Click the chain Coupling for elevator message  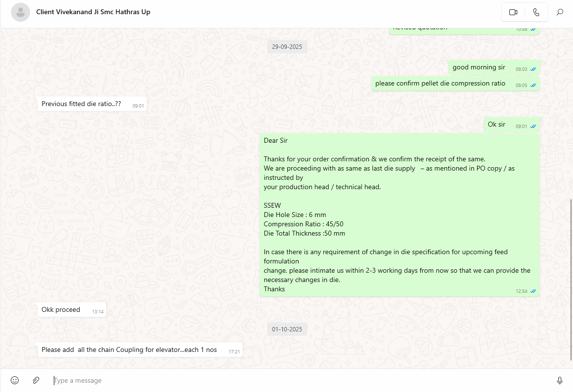[x=130, y=350]
